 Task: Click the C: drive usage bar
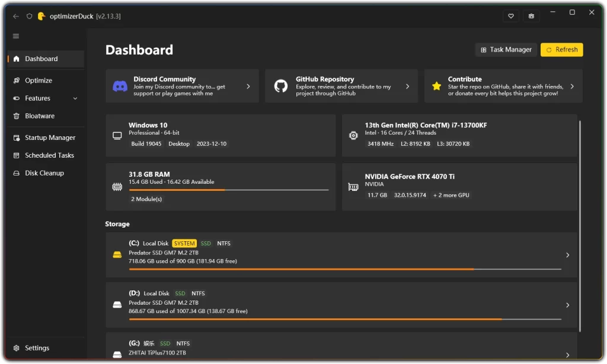[x=345, y=269]
